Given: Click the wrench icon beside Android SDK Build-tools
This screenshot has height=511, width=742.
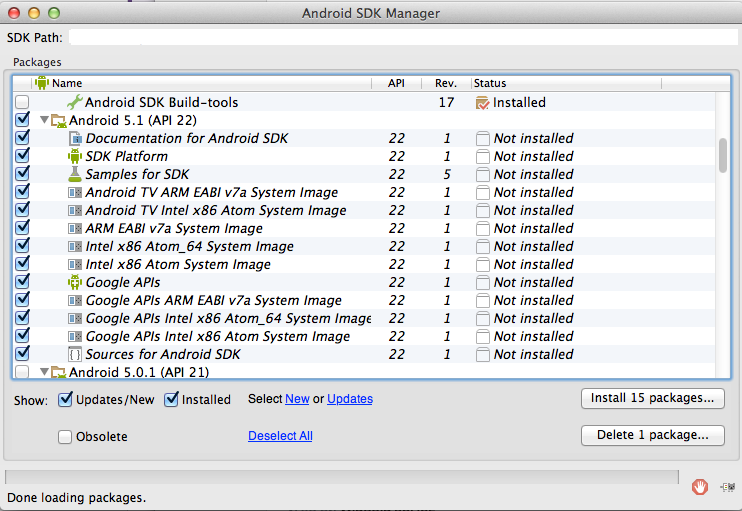Looking at the screenshot, I should [x=75, y=102].
